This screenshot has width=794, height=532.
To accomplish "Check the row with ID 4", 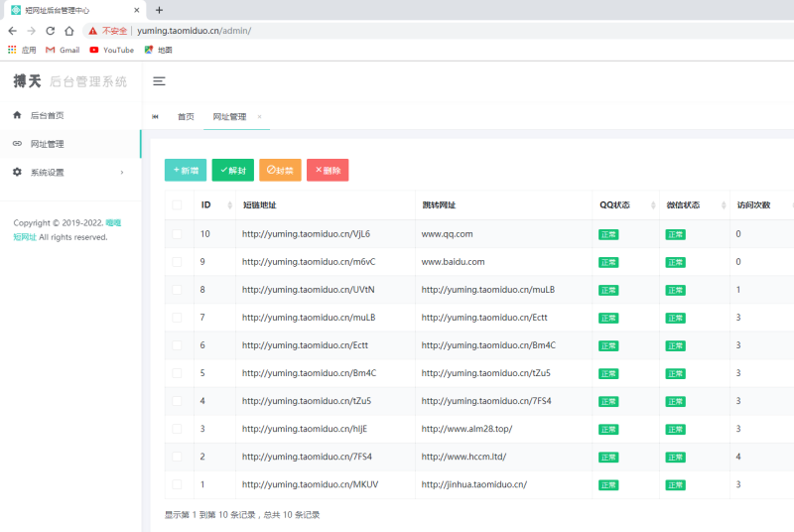I will coord(177,401).
